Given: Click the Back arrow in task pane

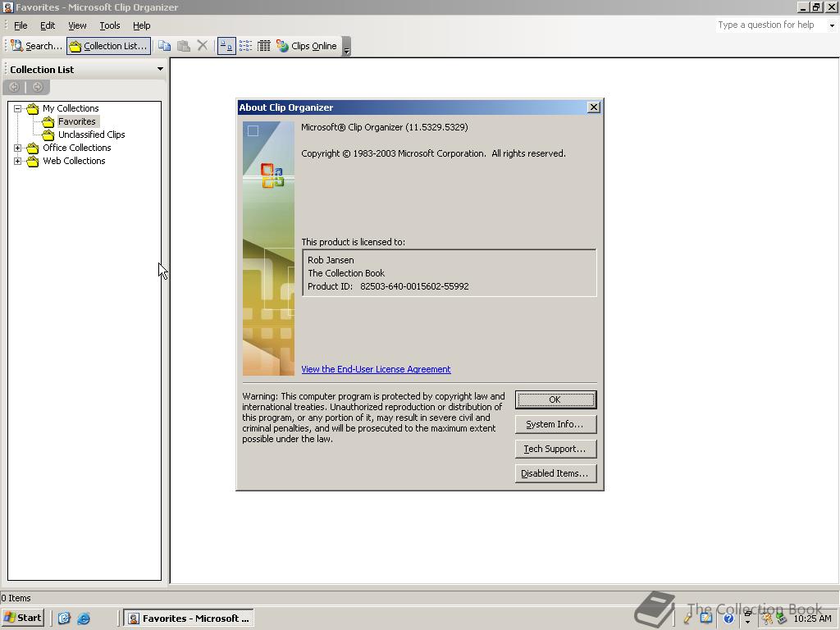Looking at the screenshot, I should (15, 87).
